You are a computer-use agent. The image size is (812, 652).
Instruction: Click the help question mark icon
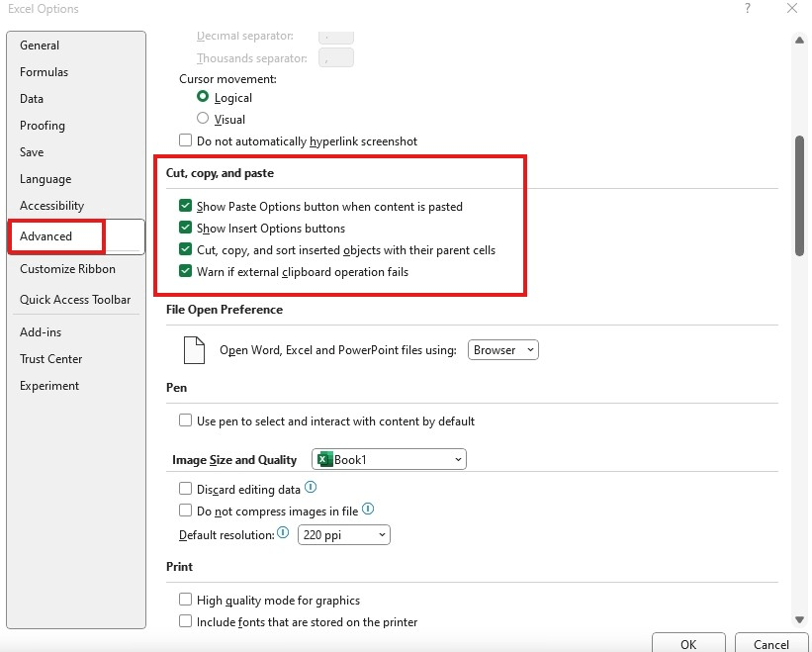pos(748,8)
